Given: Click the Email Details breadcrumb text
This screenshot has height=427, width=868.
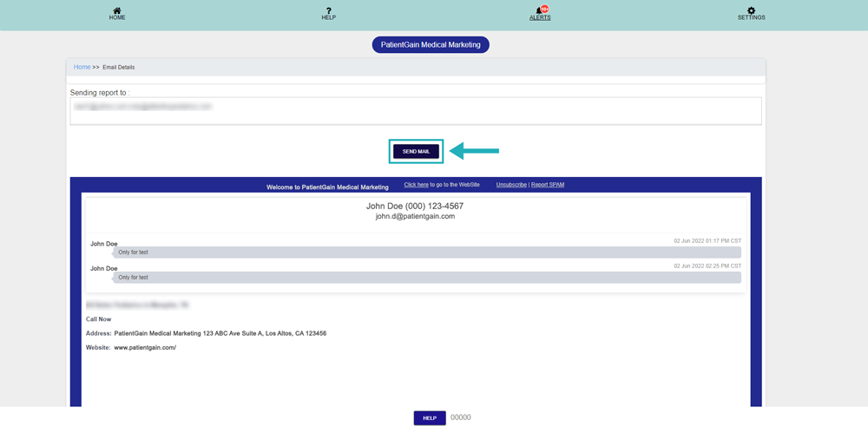Looking at the screenshot, I should click(118, 68).
